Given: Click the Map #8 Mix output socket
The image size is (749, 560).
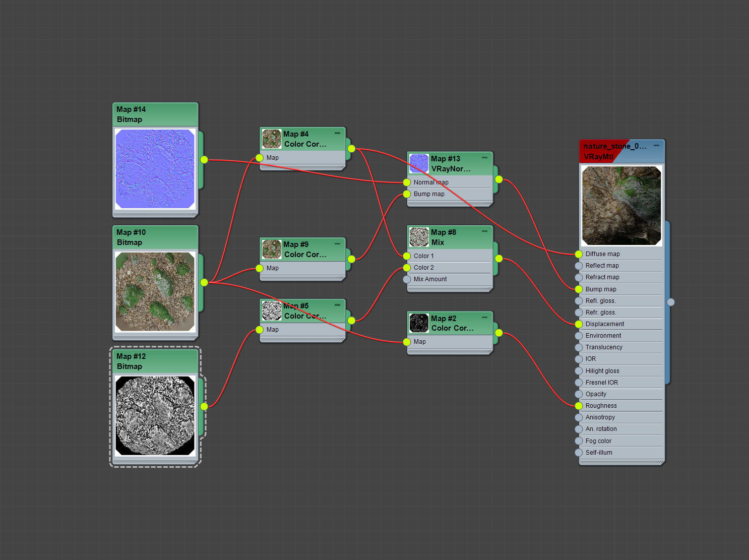Looking at the screenshot, I should tap(498, 259).
